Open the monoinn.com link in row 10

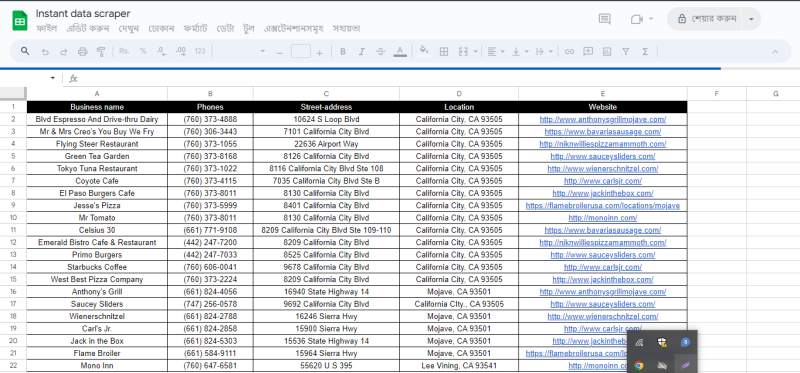pos(603,218)
